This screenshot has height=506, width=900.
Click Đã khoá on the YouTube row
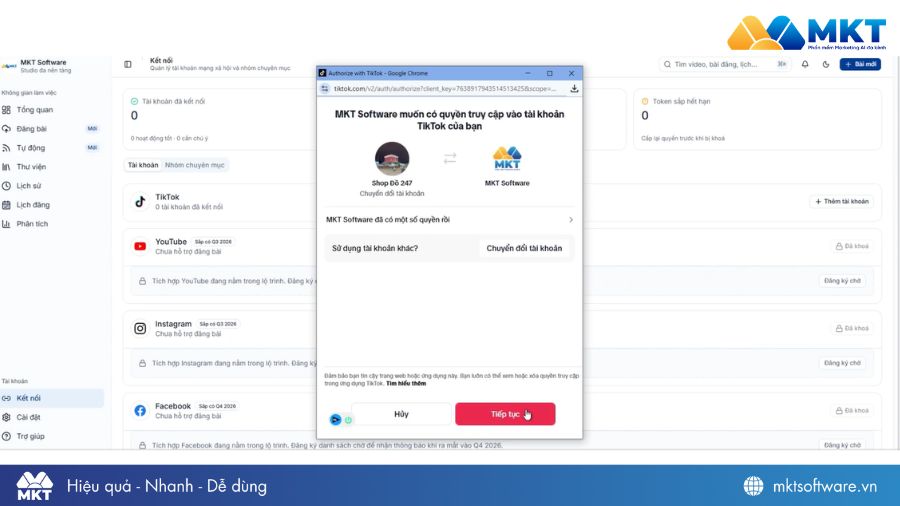click(852, 246)
